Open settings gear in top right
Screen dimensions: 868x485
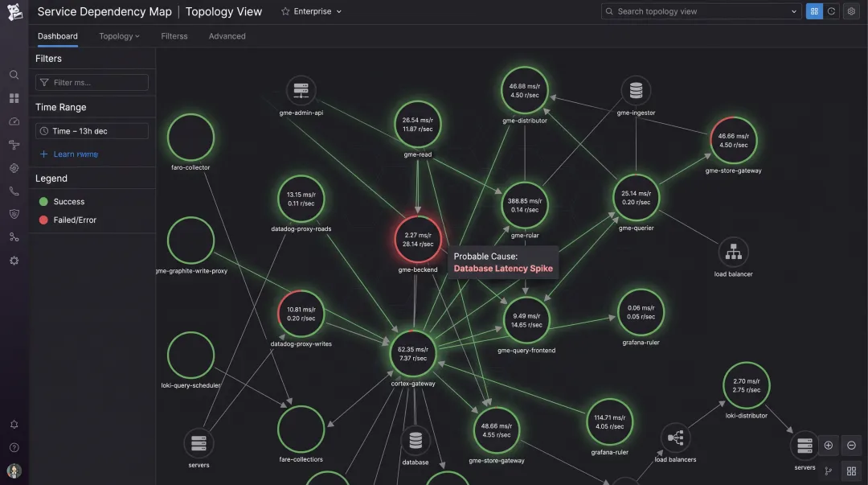coord(851,11)
